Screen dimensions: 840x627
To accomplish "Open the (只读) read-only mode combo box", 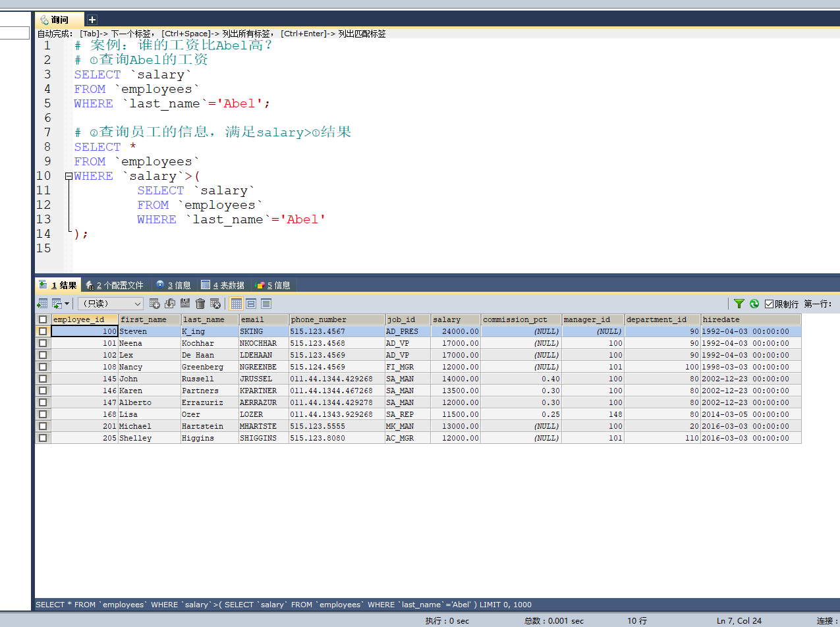I will point(111,304).
